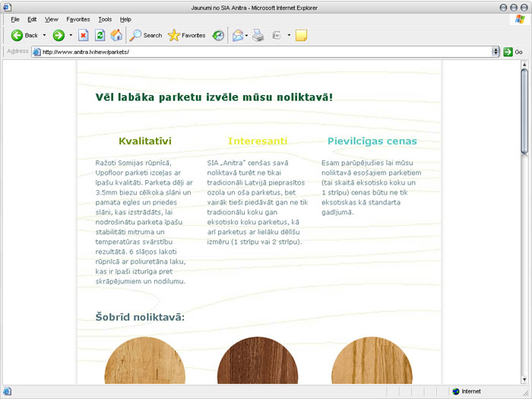Click the Kvalitatīvi heading

tap(145, 141)
